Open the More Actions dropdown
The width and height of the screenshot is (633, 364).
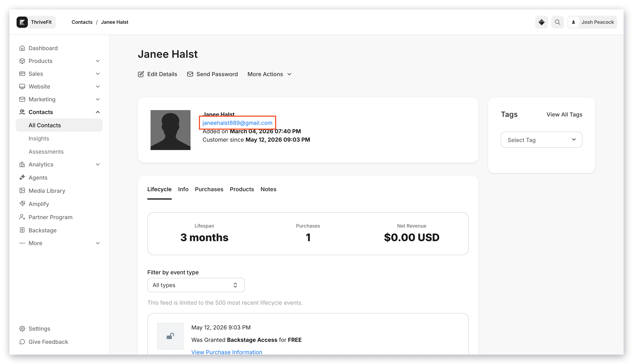[x=270, y=74]
